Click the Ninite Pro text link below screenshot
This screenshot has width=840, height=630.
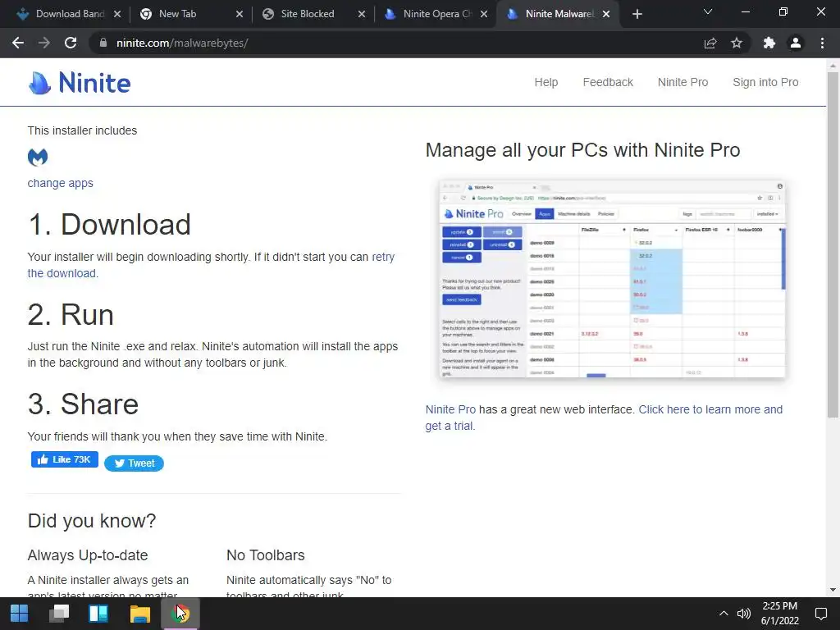450,409
